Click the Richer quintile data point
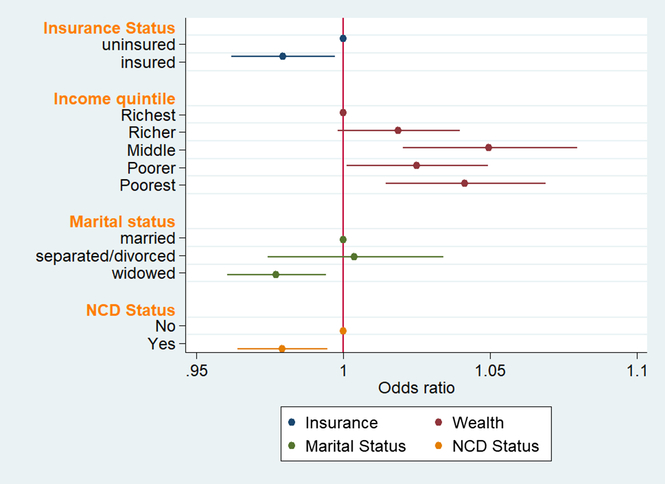This screenshot has width=665, height=484. coord(398,130)
